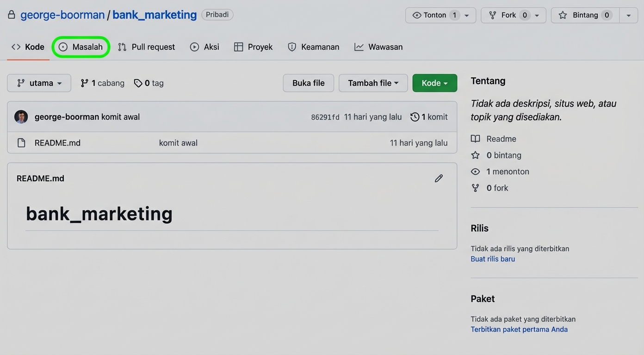Click the 86291fd commit hash
This screenshot has width=644, height=355.
(325, 117)
